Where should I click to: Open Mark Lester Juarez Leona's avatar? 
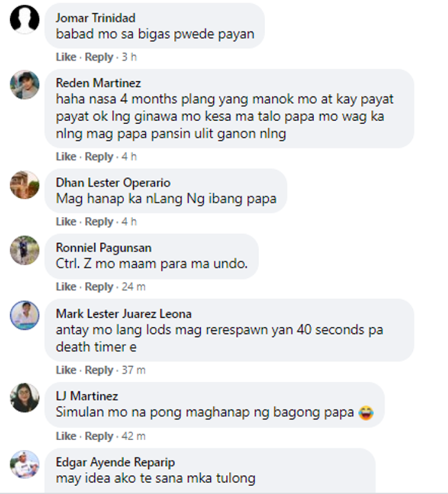point(24,315)
